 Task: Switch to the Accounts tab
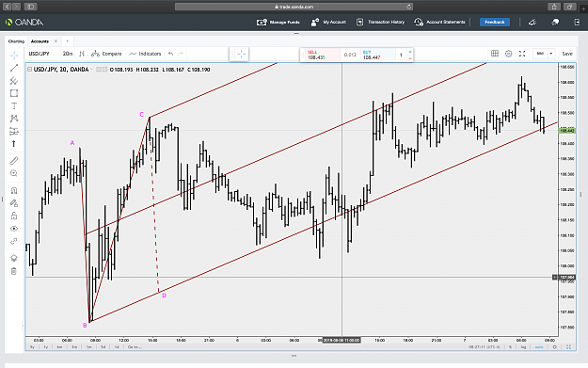[40, 41]
